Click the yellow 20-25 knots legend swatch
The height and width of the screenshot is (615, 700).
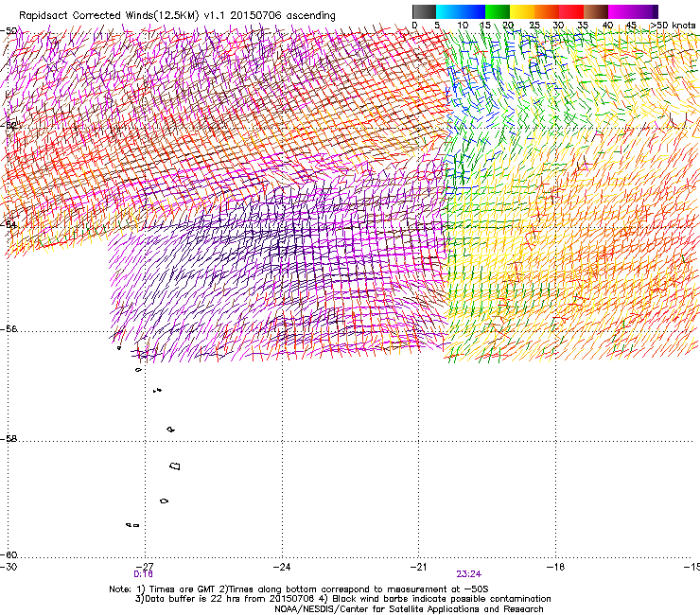(522, 11)
